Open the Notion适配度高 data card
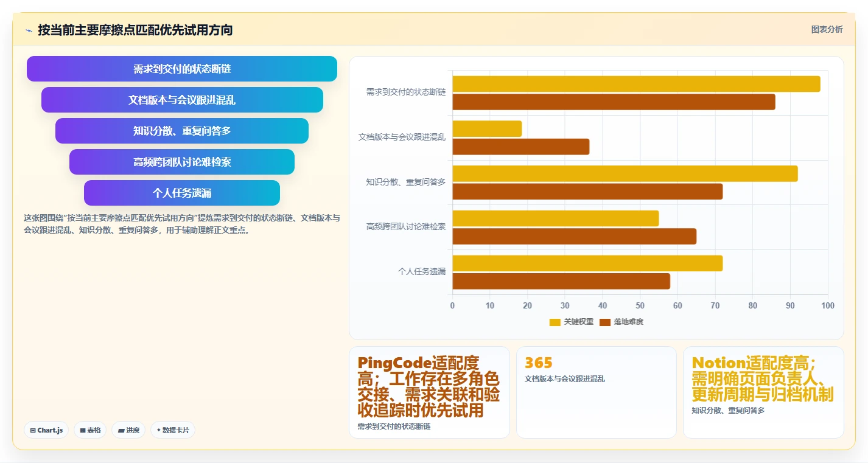Image resolution: width=868 pixels, height=463 pixels. 763,392
